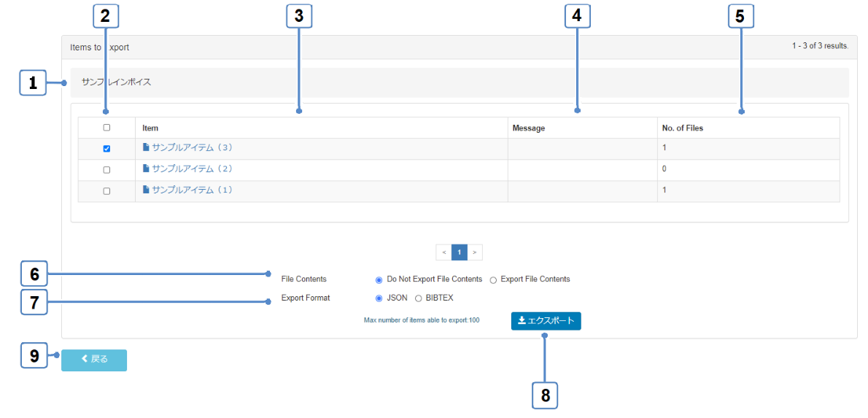
Task: Choose JSON export format
Action: coord(379,298)
